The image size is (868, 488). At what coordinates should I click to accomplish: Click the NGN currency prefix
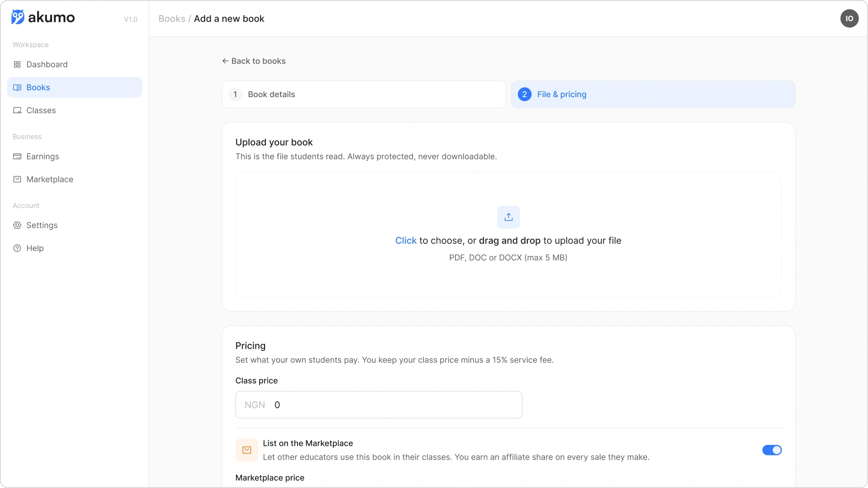pos(255,405)
